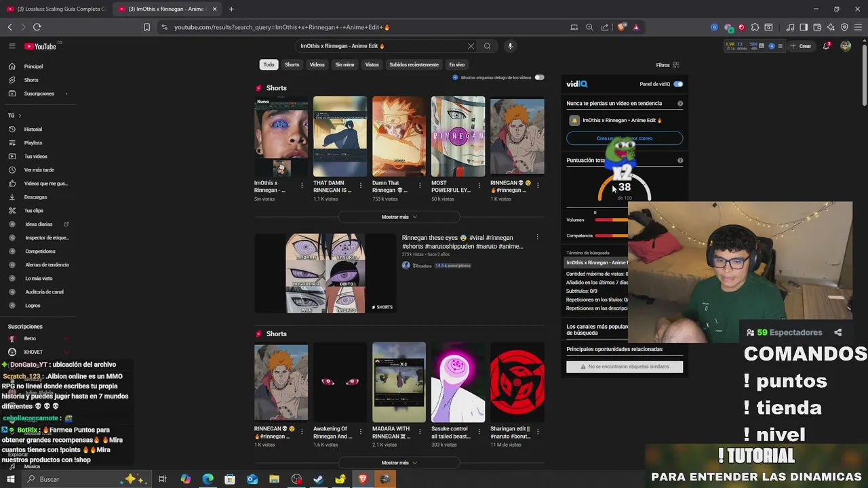Open Ideas diarias vidIQ link

point(39,224)
